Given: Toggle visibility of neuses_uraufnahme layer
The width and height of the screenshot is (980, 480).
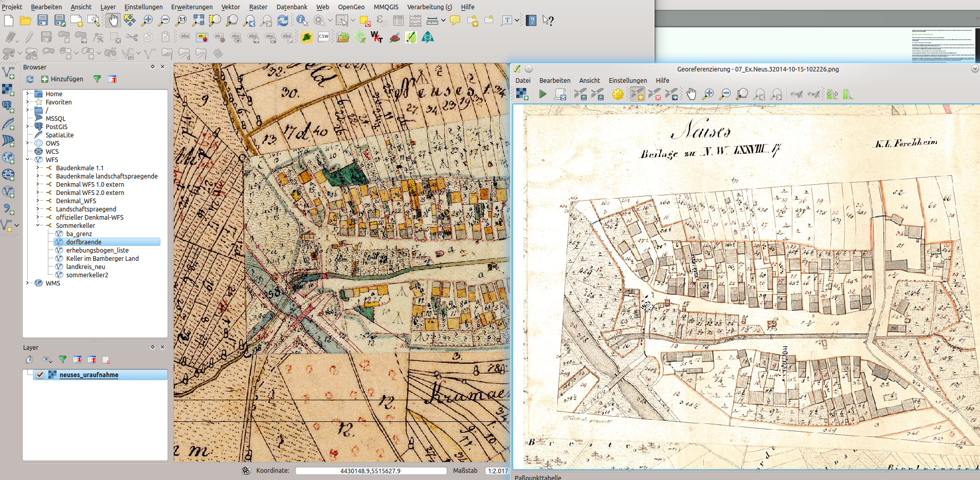Looking at the screenshot, I should click(40, 375).
